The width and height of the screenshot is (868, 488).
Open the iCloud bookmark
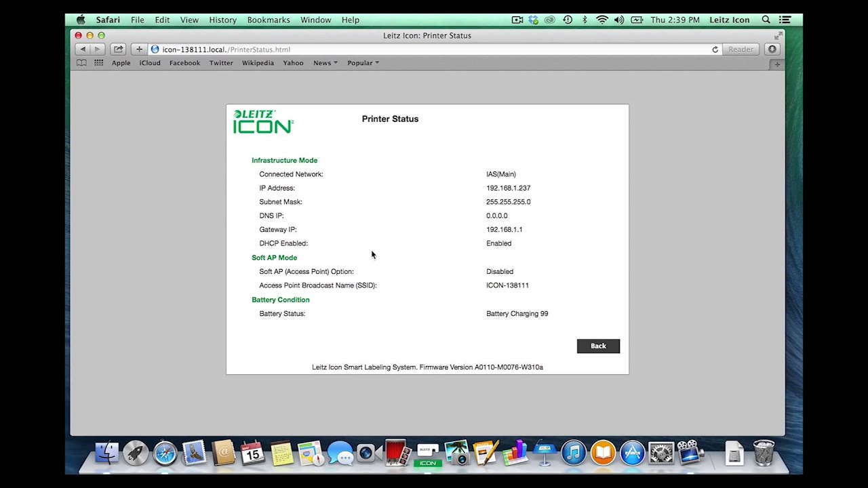click(150, 63)
